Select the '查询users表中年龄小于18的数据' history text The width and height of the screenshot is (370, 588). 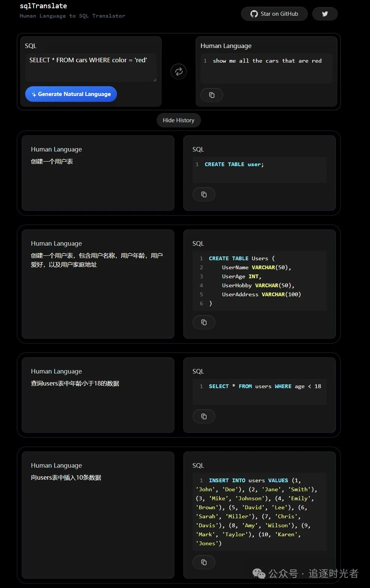pos(75,384)
